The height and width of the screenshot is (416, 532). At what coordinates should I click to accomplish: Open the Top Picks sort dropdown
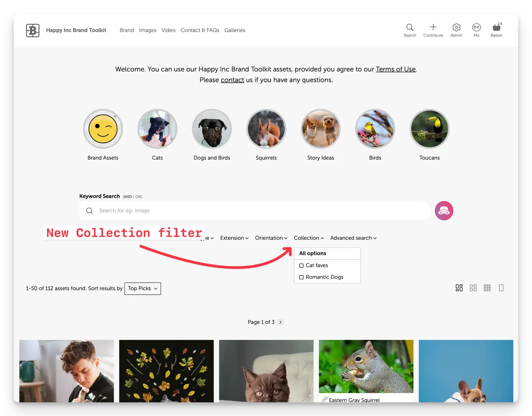pos(143,288)
